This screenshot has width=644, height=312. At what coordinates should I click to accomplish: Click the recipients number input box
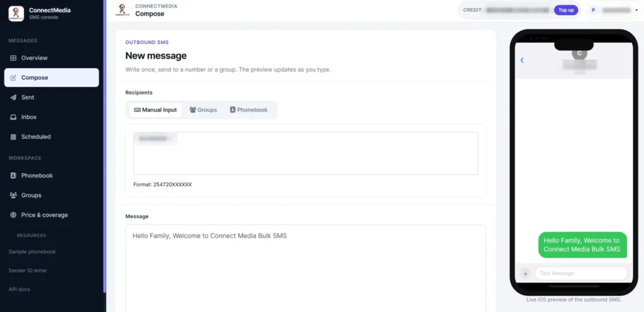(x=306, y=153)
